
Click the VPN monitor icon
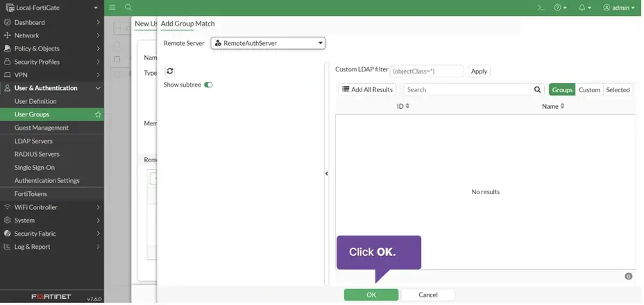point(7,75)
